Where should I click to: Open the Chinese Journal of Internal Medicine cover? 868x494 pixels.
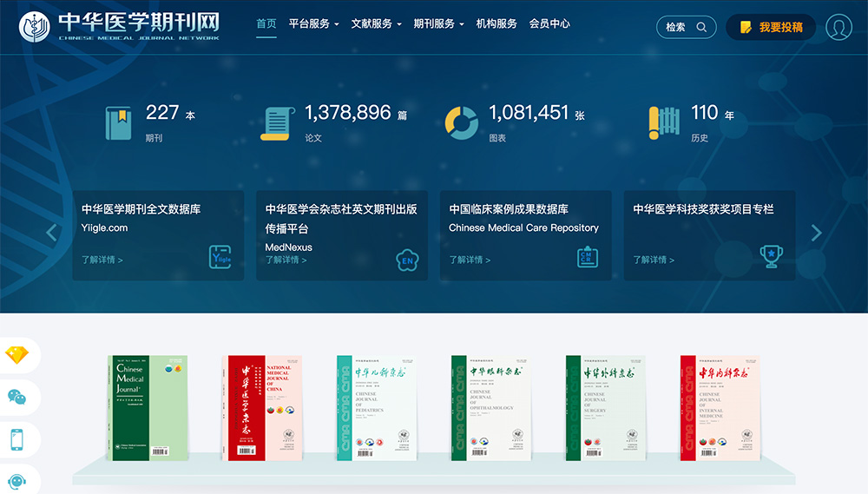click(720, 408)
